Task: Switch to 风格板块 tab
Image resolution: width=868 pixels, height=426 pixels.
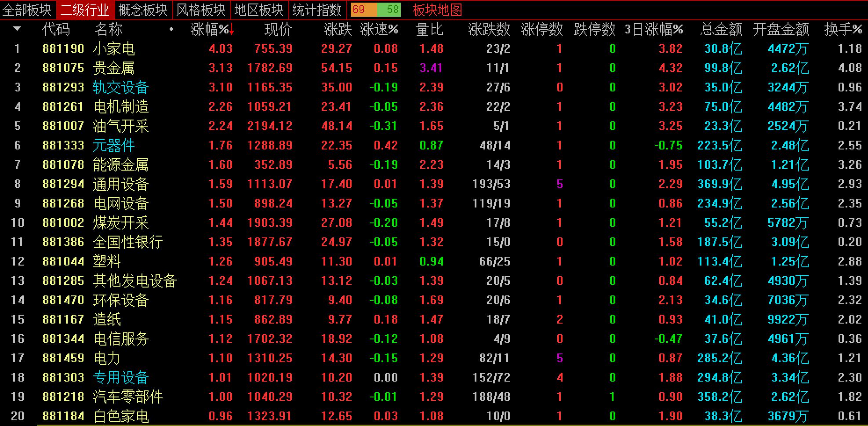Action: coord(201,10)
